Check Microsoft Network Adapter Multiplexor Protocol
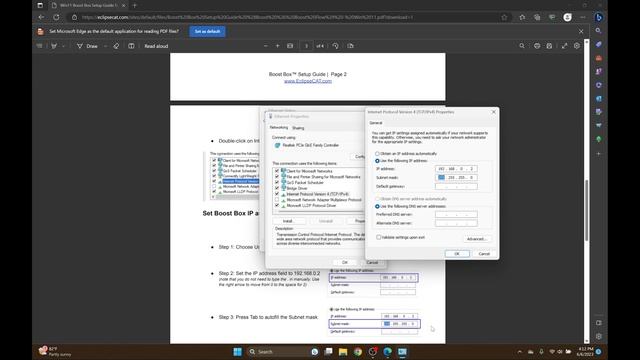The width and height of the screenshot is (640, 360). point(277,200)
